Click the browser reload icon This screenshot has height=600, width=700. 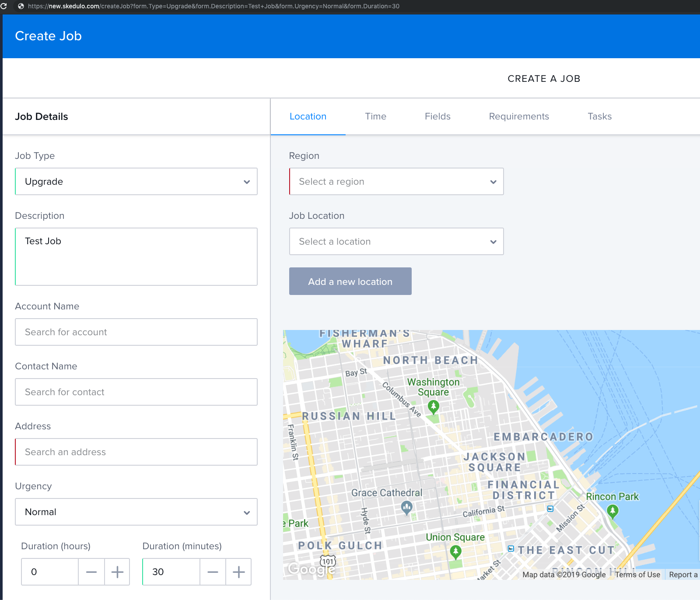click(4, 6)
